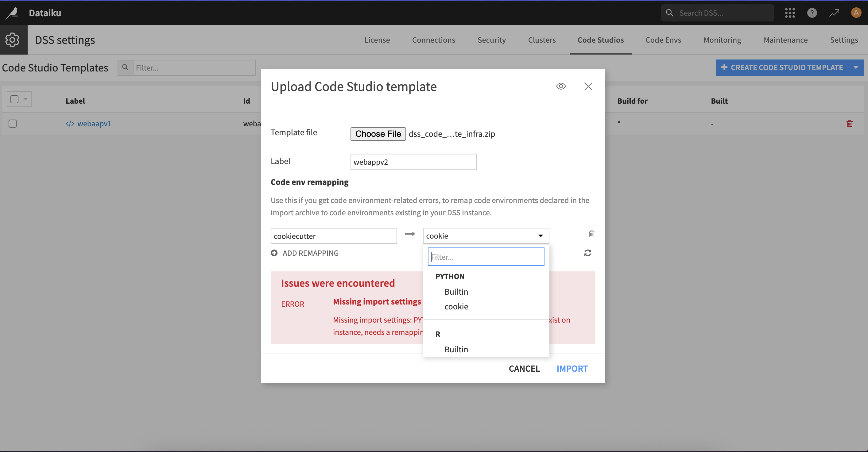The width and height of the screenshot is (868, 452).
Task: Open the user profile avatar
Action: point(856,13)
